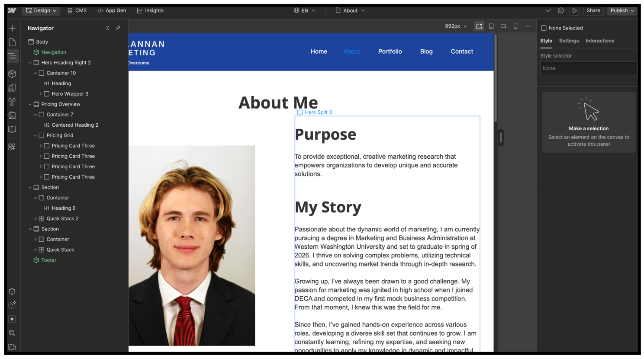Open App Gen from top bar
644x359 pixels.
[112, 10]
